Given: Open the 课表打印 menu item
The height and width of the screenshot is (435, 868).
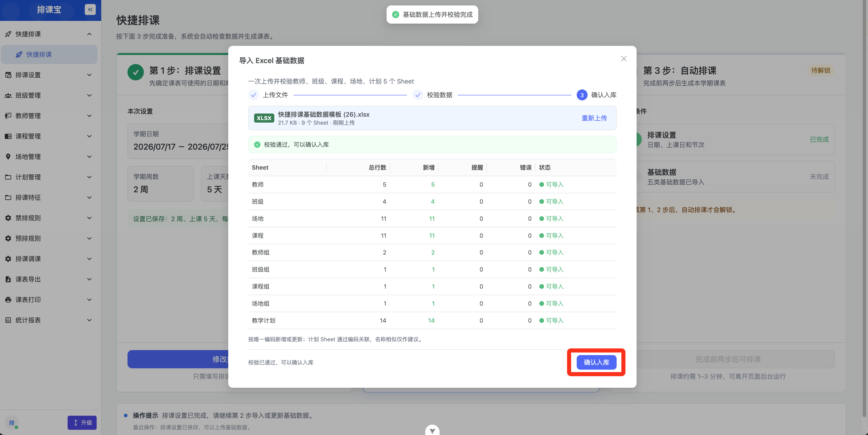Looking at the screenshot, I should (49, 300).
